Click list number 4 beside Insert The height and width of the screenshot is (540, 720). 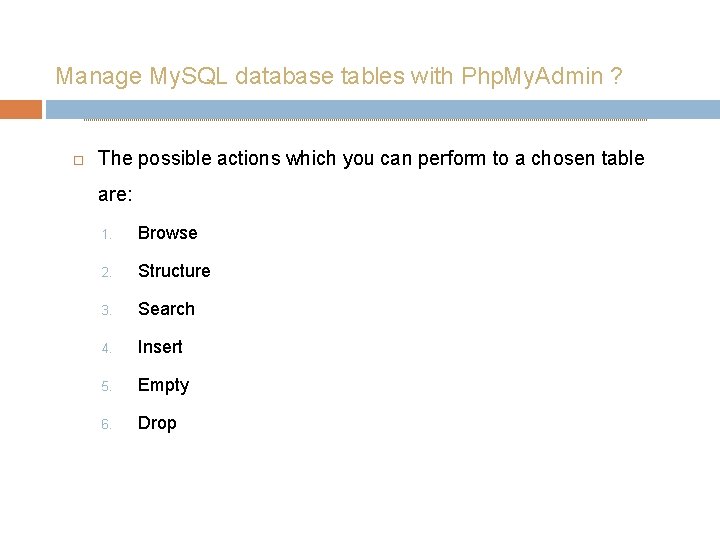[x=106, y=349]
